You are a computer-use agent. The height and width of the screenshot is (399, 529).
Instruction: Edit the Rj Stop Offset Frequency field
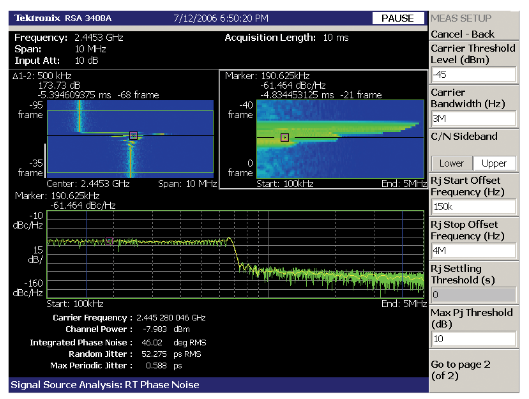click(474, 251)
